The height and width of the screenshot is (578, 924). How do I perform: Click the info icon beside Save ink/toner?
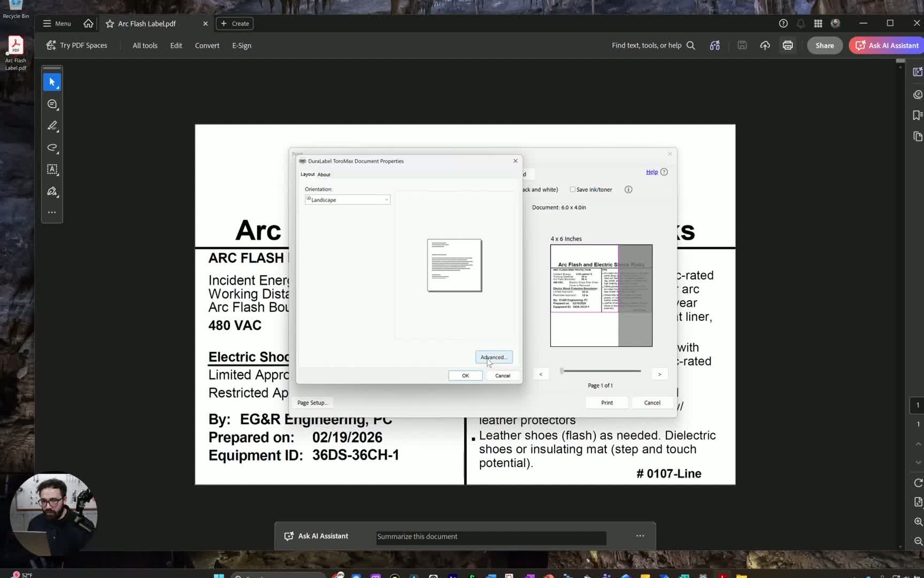pos(628,189)
